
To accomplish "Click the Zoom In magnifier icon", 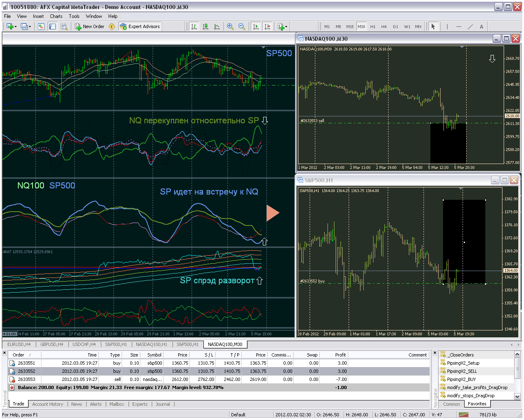I will [230, 26].
